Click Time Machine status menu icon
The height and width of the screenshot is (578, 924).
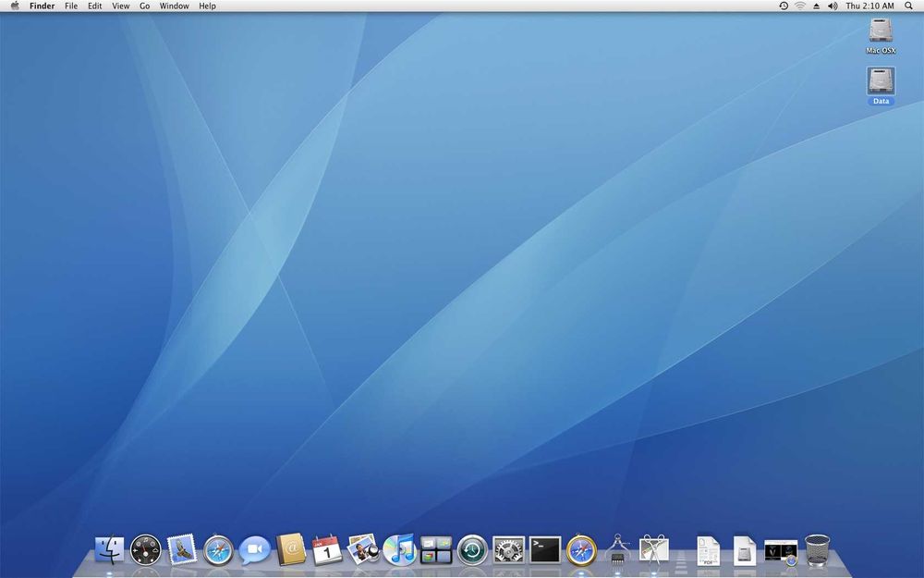coord(784,6)
